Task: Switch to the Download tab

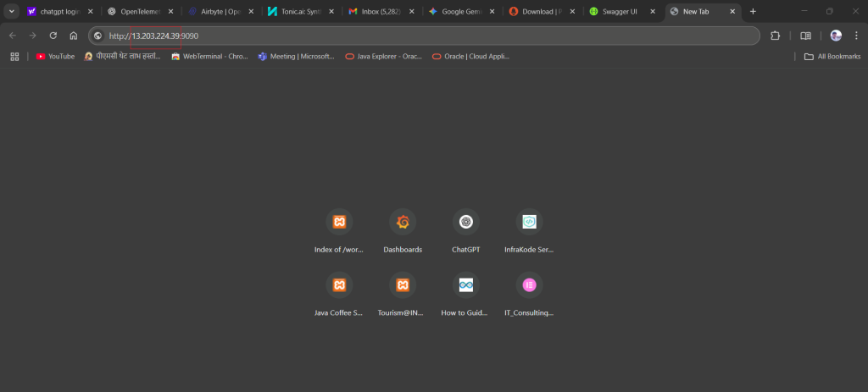Action: pos(542,12)
